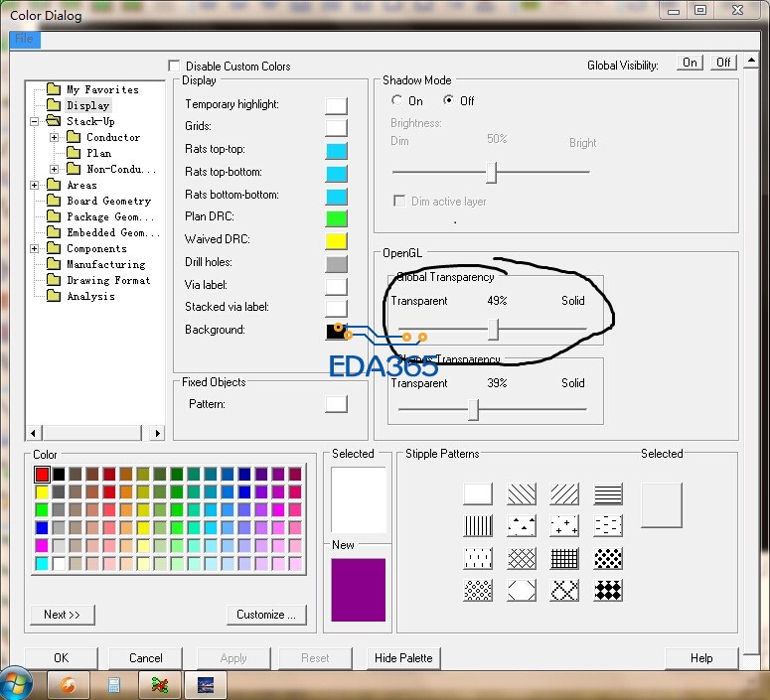Open the Windows Start menu
Image resolution: width=770 pixels, height=700 pixels.
click(14, 684)
